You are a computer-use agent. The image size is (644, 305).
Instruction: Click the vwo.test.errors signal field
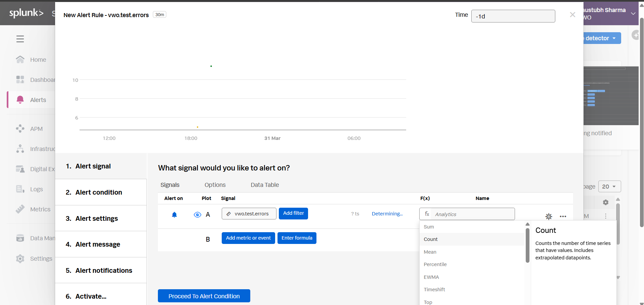coord(249,213)
